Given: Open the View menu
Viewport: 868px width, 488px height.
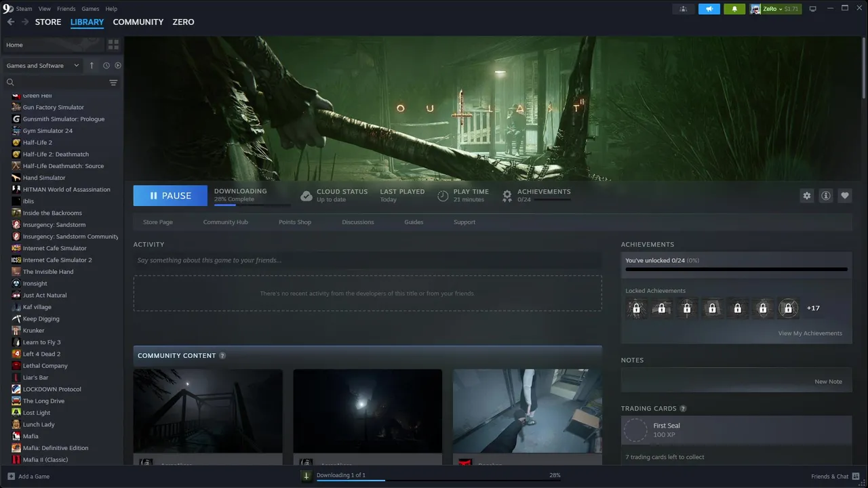Looking at the screenshot, I should point(45,9).
